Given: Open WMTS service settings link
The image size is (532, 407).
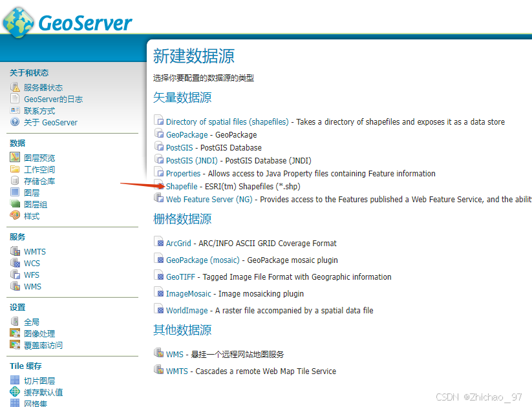Looking at the screenshot, I should tap(35, 252).
